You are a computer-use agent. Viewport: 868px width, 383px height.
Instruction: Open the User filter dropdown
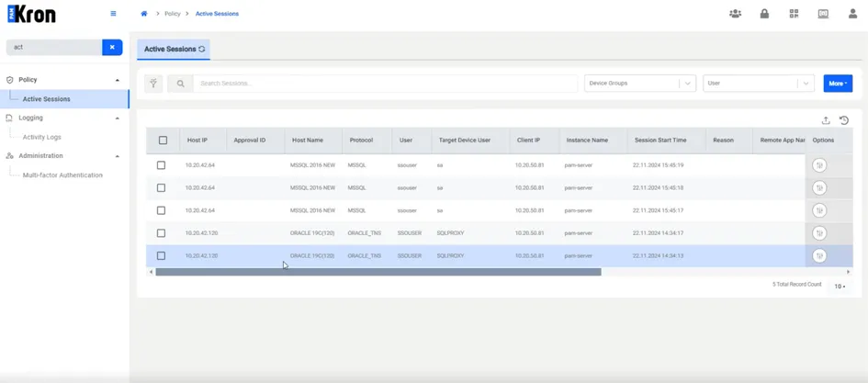pos(759,84)
